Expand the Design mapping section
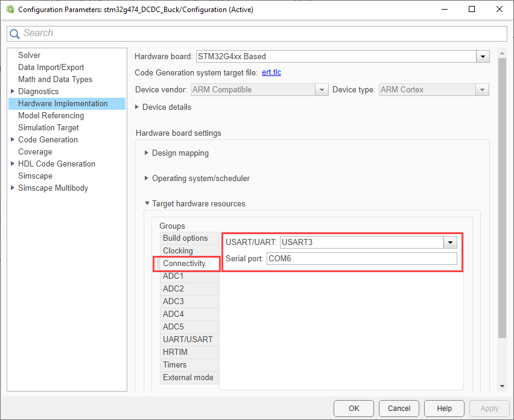 point(147,153)
